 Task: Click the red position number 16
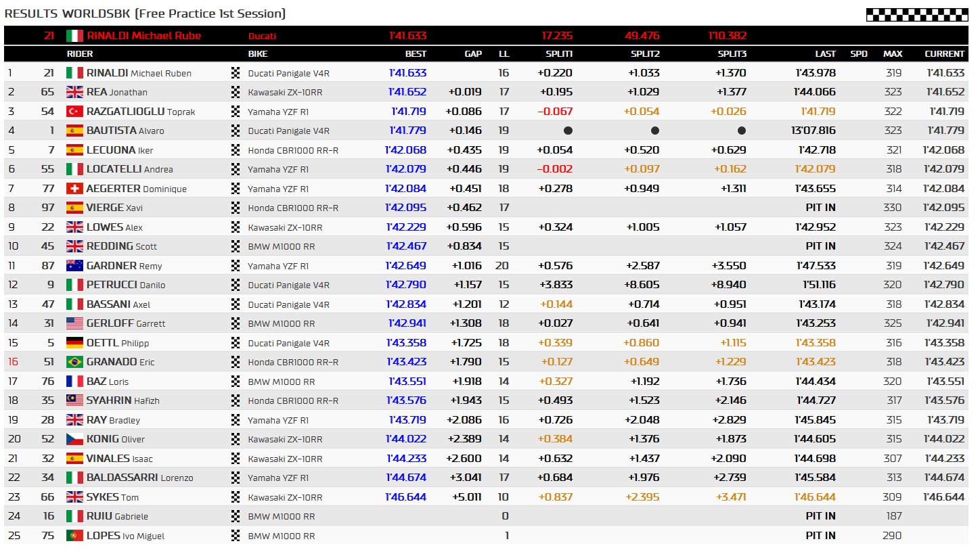[x=13, y=362]
